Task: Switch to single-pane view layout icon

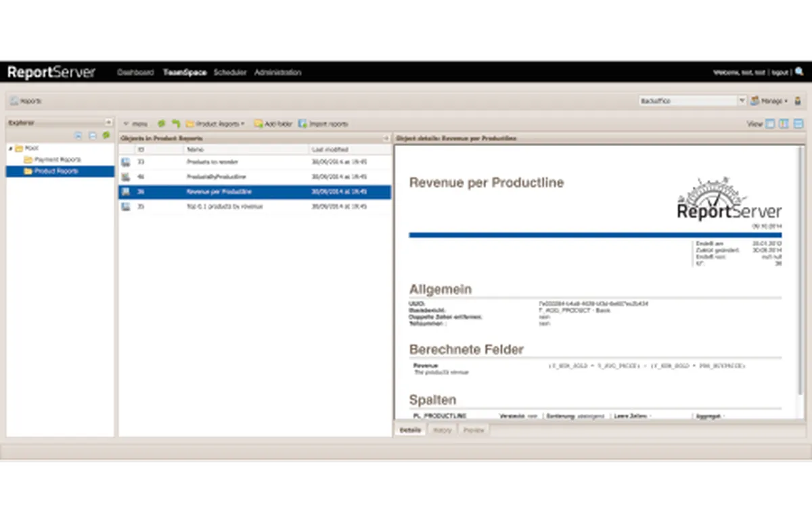Action: click(769, 124)
